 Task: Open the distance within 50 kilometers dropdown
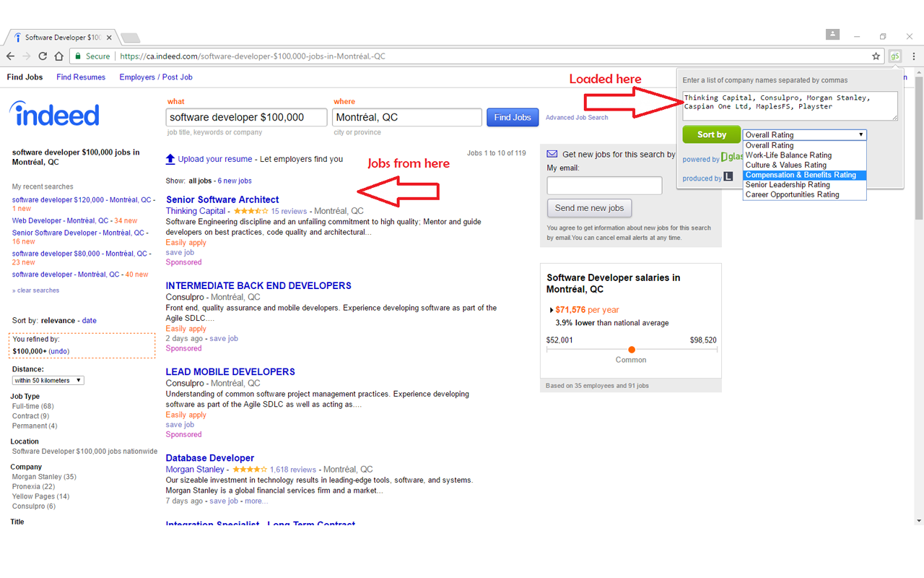point(48,380)
